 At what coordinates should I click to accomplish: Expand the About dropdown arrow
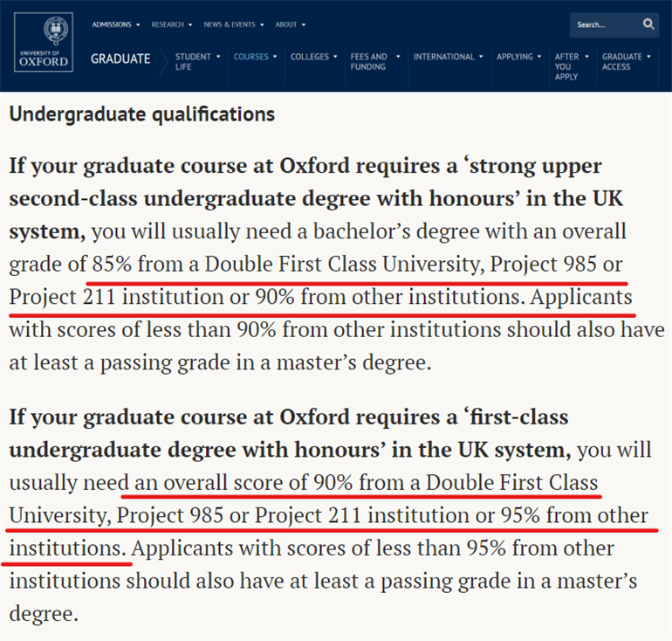click(x=305, y=24)
